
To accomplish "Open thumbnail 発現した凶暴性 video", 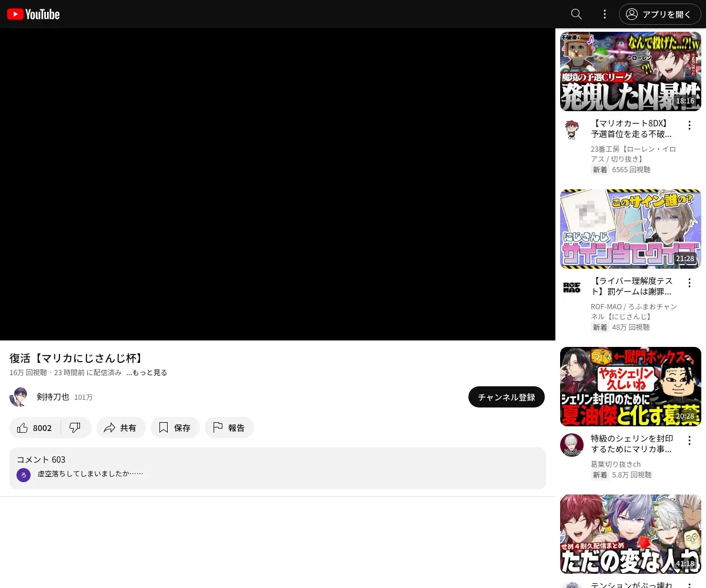I will point(631,71).
